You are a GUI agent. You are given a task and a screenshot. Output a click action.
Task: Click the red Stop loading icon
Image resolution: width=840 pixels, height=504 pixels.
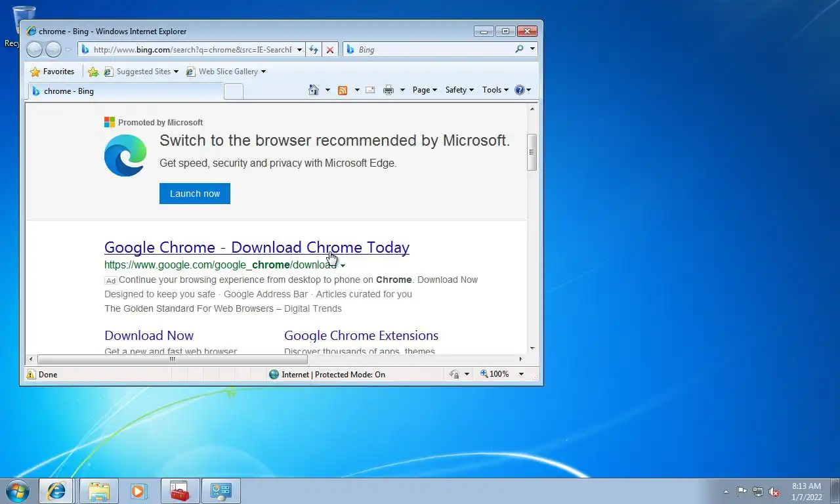(x=330, y=49)
